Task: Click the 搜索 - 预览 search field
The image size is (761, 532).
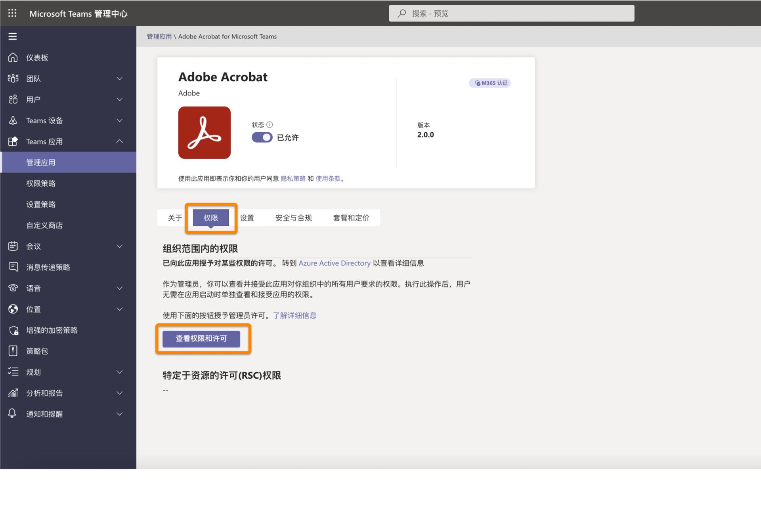Action: (x=512, y=13)
